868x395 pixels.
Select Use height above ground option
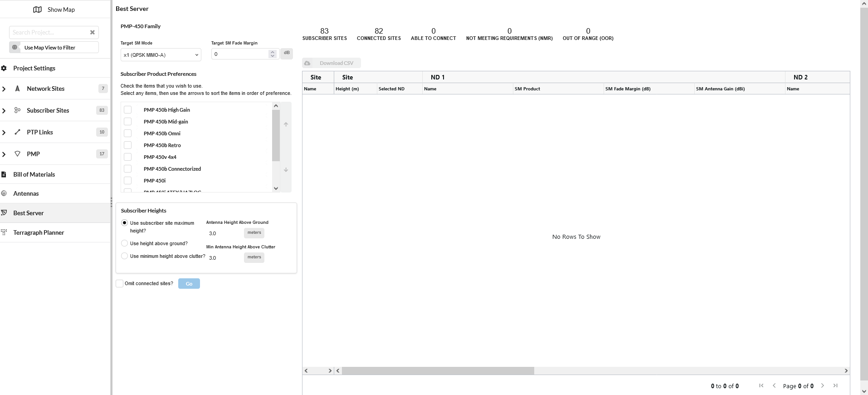click(x=125, y=243)
